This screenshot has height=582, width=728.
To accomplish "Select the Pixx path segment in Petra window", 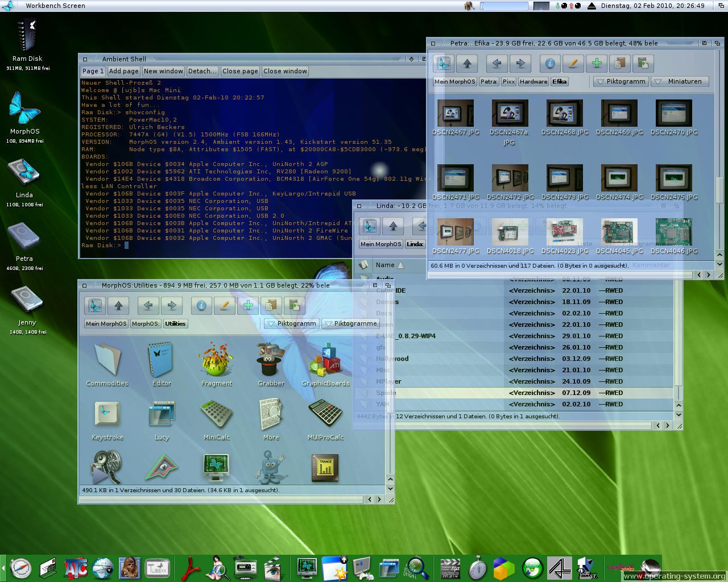I will (x=508, y=81).
